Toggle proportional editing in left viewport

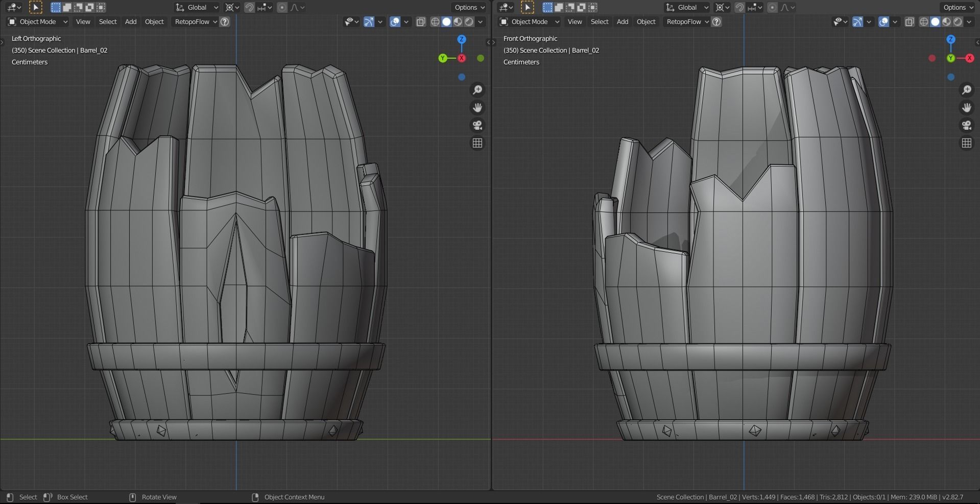click(282, 7)
